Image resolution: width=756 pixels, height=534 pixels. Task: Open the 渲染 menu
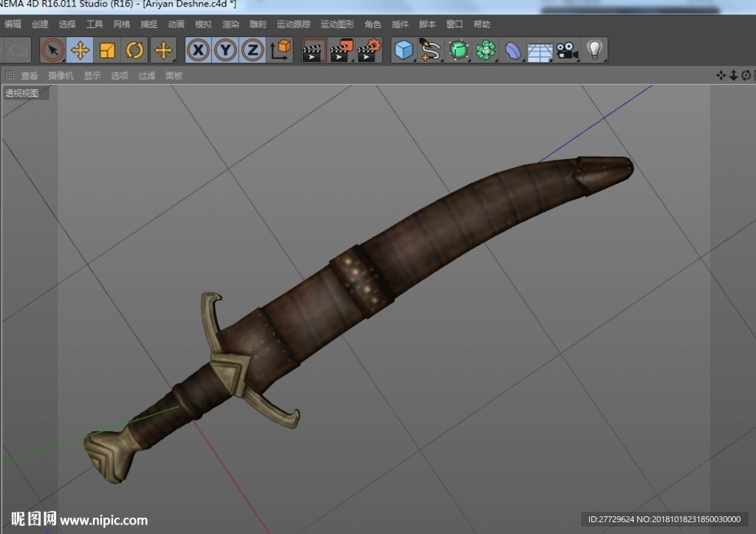coord(230,24)
